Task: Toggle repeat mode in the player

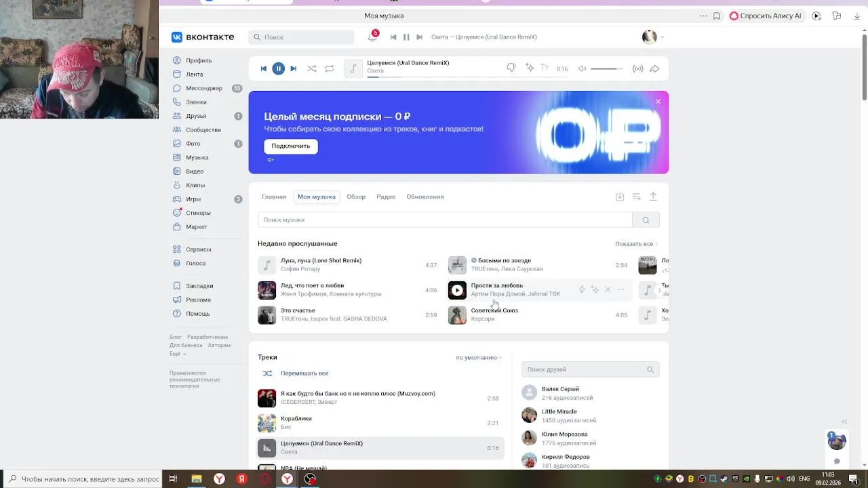Action: pos(330,68)
